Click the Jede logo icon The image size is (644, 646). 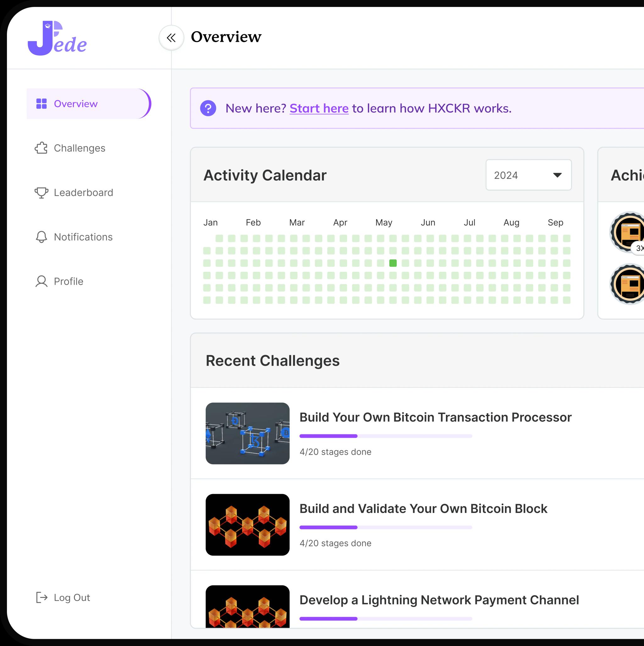59,36
